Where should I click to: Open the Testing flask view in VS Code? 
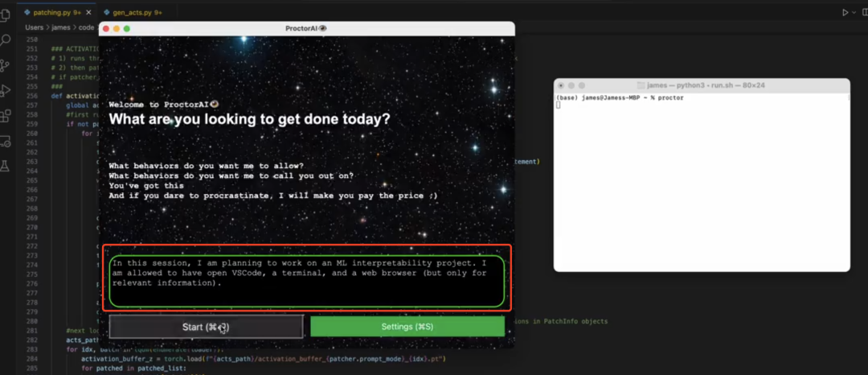tap(5, 166)
